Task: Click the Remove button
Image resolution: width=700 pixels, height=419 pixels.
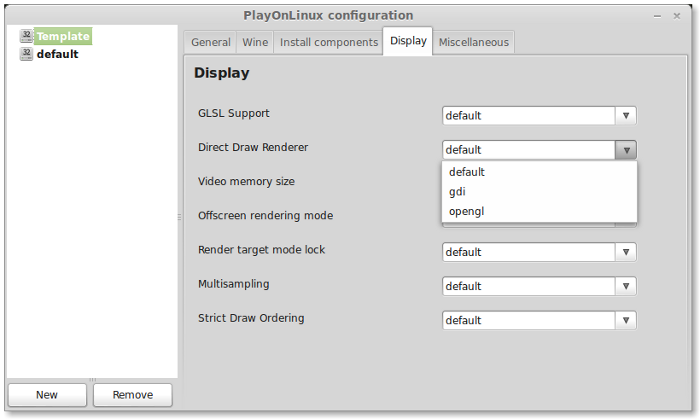Action: click(x=133, y=395)
